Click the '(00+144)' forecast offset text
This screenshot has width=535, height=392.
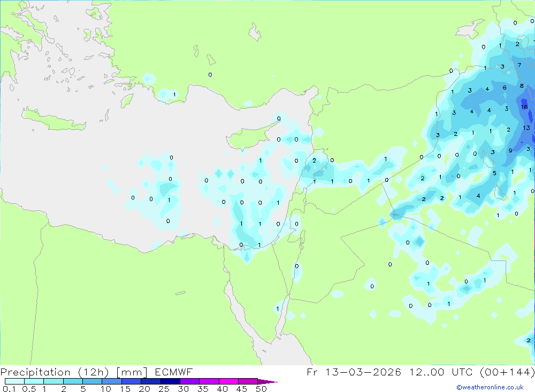tap(507, 372)
